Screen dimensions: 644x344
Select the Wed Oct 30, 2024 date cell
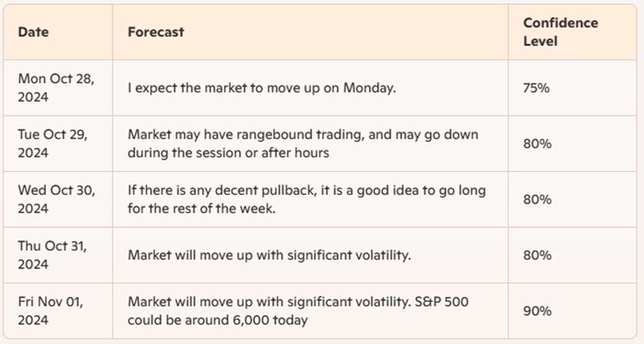click(x=56, y=199)
